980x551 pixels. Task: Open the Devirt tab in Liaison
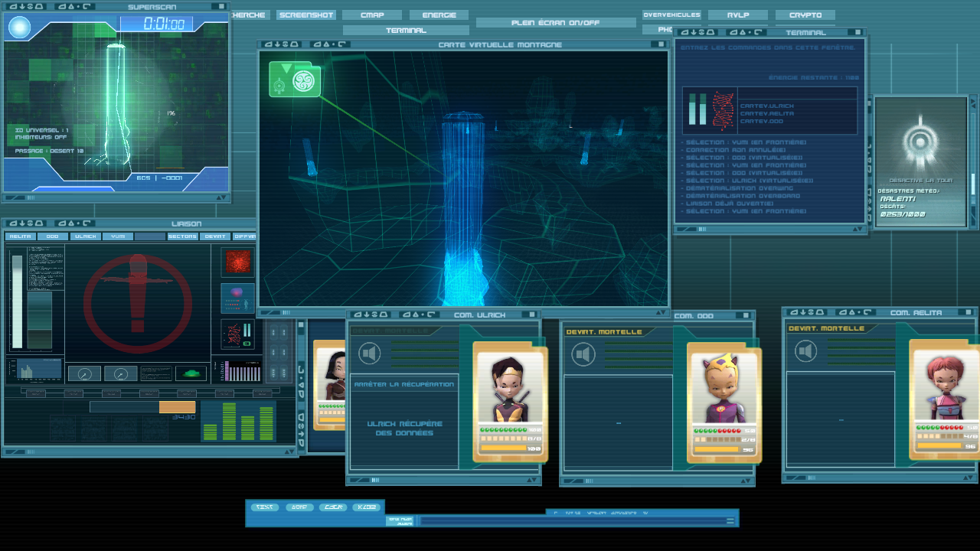click(215, 236)
